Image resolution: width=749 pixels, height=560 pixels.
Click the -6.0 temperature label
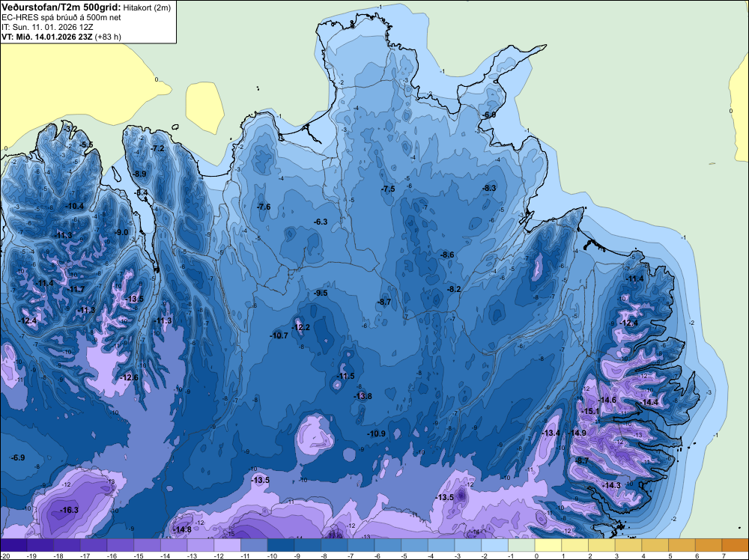point(488,115)
